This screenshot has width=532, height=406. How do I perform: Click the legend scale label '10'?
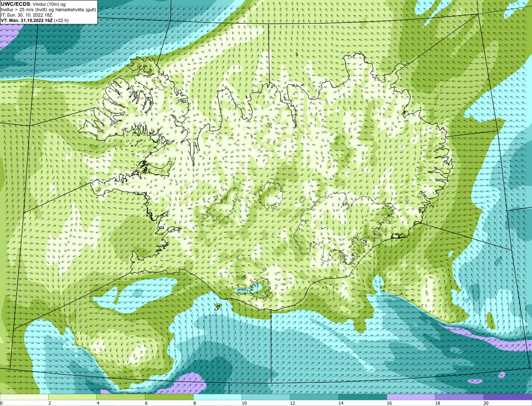tap(244, 403)
